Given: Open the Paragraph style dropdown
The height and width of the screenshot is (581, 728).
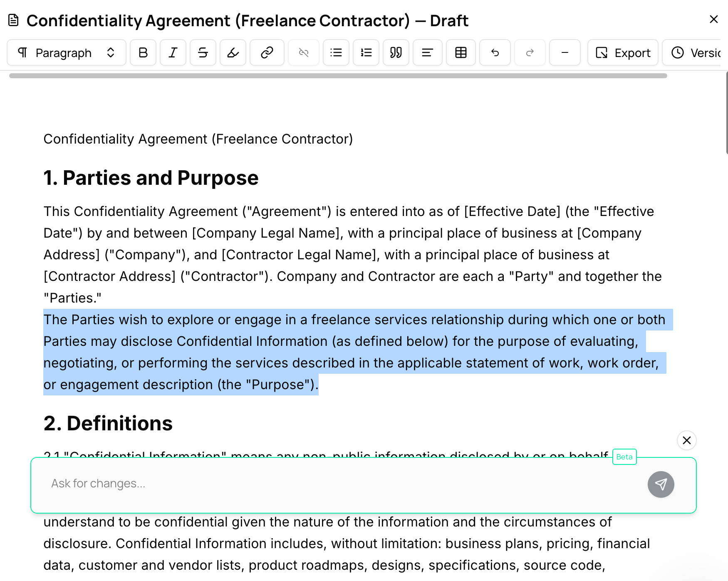Looking at the screenshot, I should 67,53.
